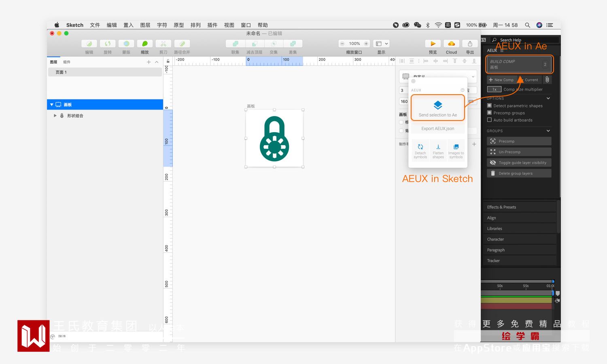This screenshot has width=607, height=364.
Task: Apply the 差集 difference boolean operation
Action: click(x=293, y=44)
